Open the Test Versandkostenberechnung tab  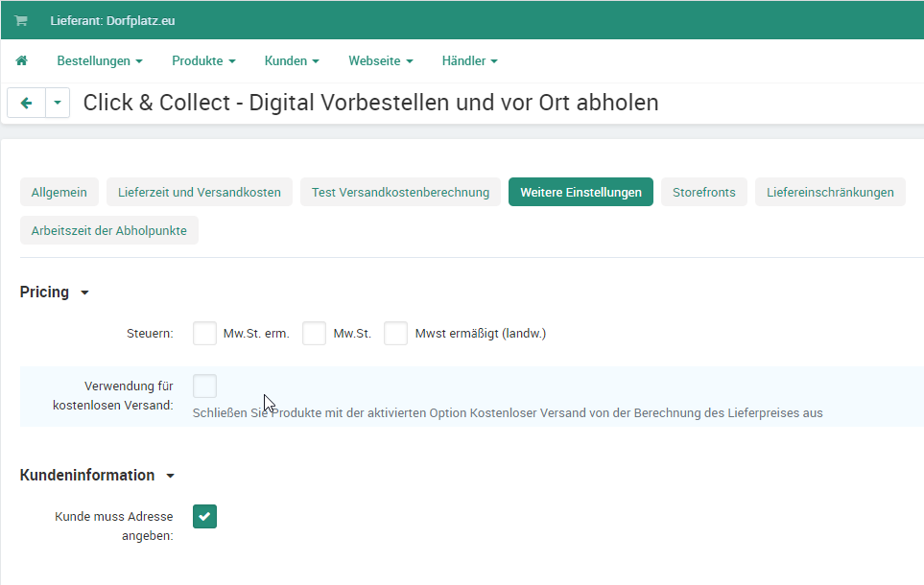400,192
